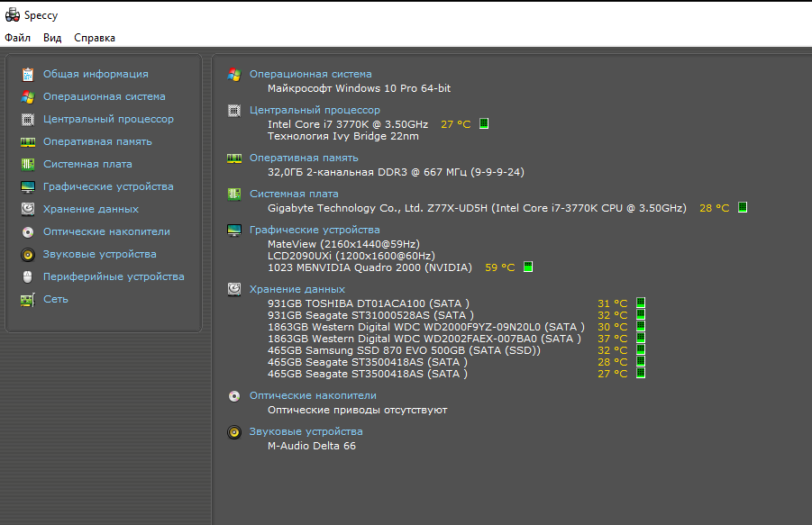
Task: Open Звуковые устройства heading link in summary
Action: [x=306, y=431]
